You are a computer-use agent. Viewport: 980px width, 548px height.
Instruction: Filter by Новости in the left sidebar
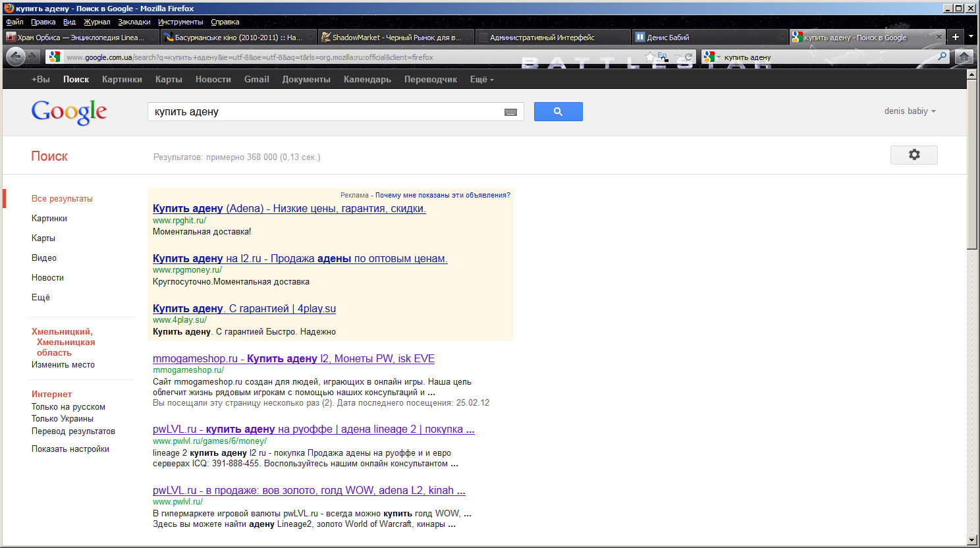47,277
